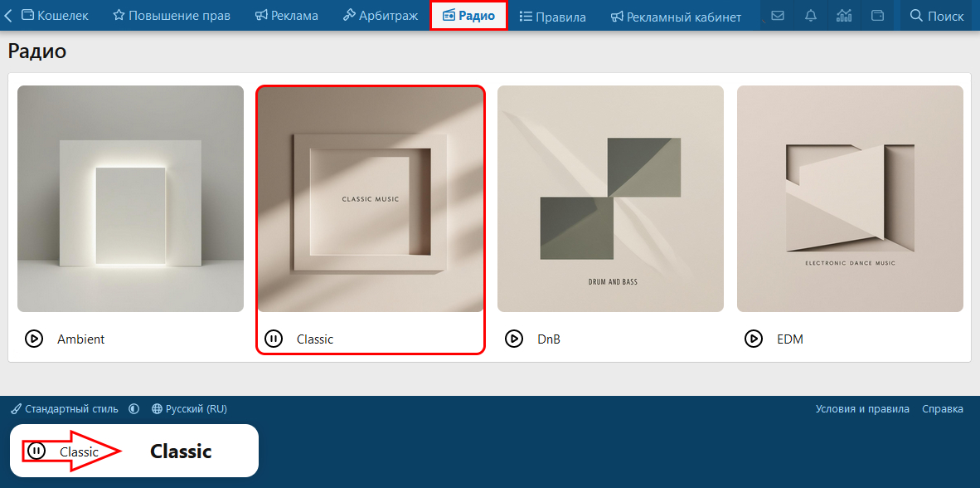The image size is (980, 488).
Task: Play the Ambient radio station
Action: pyautogui.click(x=34, y=339)
